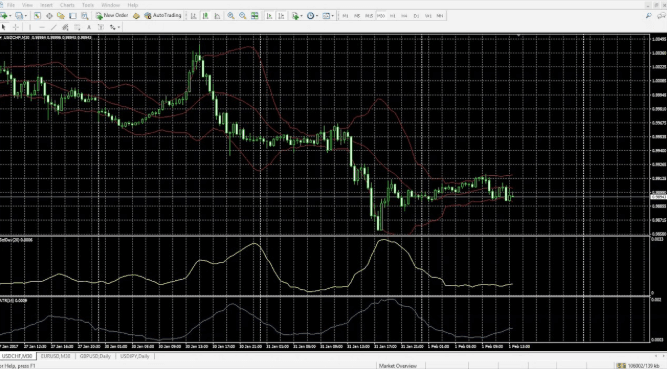Image resolution: width=668 pixels, height=369 pixels.
Task: Zoom in on the chart
Action: point(231,16)
